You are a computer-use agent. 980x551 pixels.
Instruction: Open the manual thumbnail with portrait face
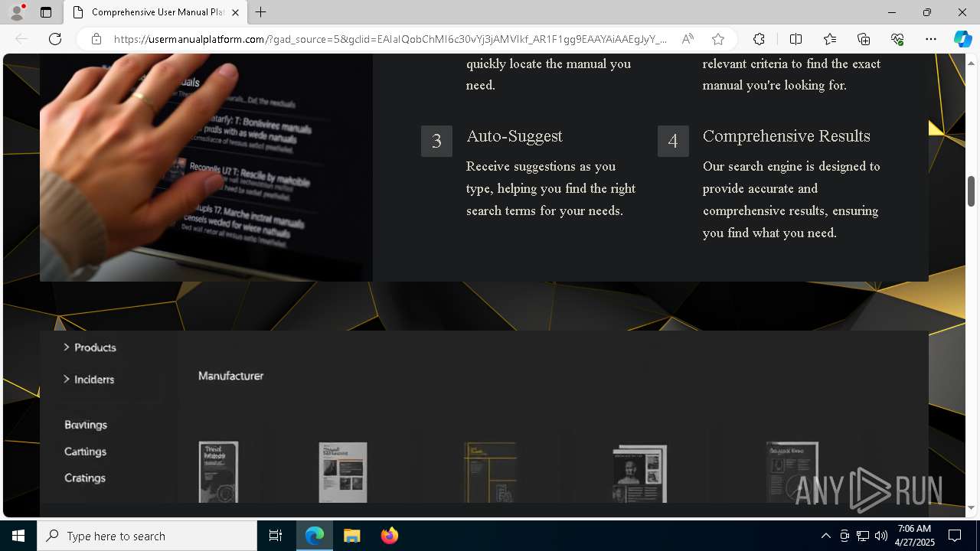(639, 474)
